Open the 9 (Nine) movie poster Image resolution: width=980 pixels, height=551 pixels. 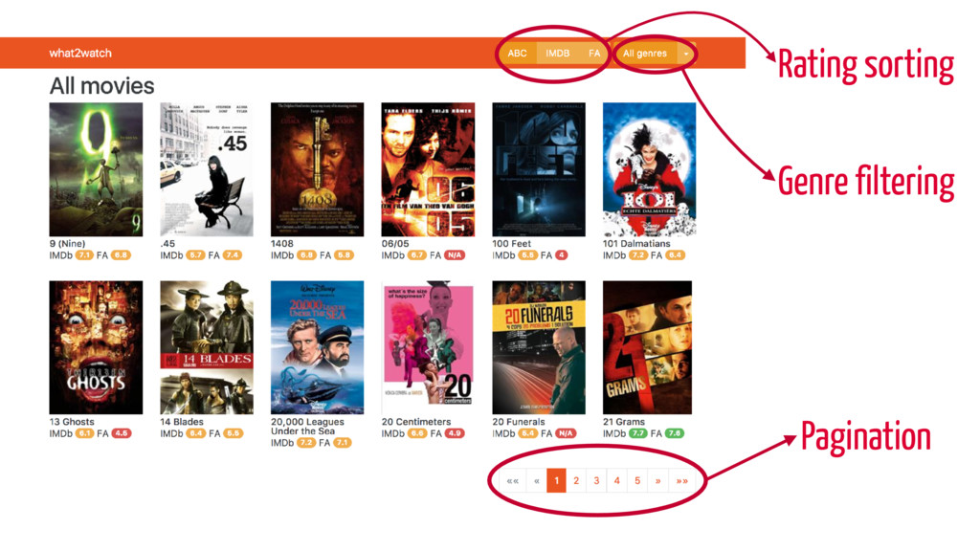96,169
